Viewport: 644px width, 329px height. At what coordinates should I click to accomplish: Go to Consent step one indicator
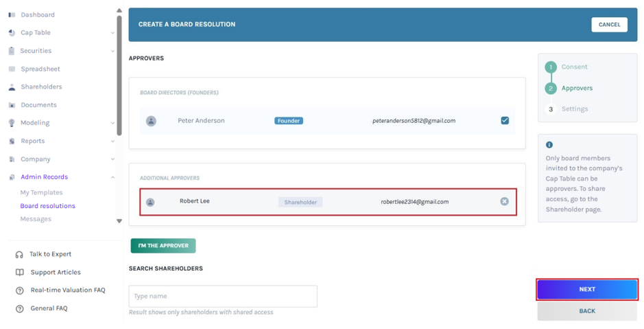(x=551, y=67)
